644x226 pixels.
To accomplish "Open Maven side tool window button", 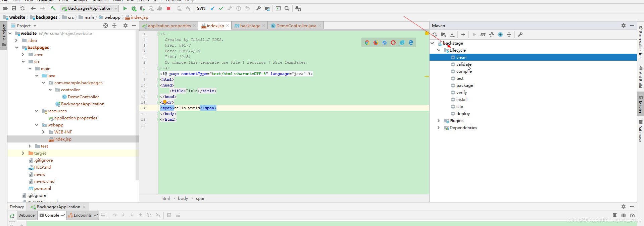I will (640, 104).
